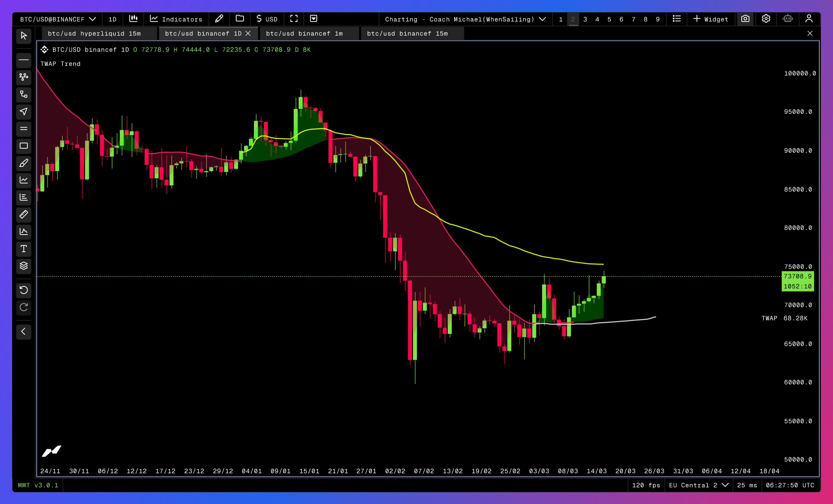Select the brush drawing tool
This screenshot has height=504, width=833.
[x=24, y=163]
